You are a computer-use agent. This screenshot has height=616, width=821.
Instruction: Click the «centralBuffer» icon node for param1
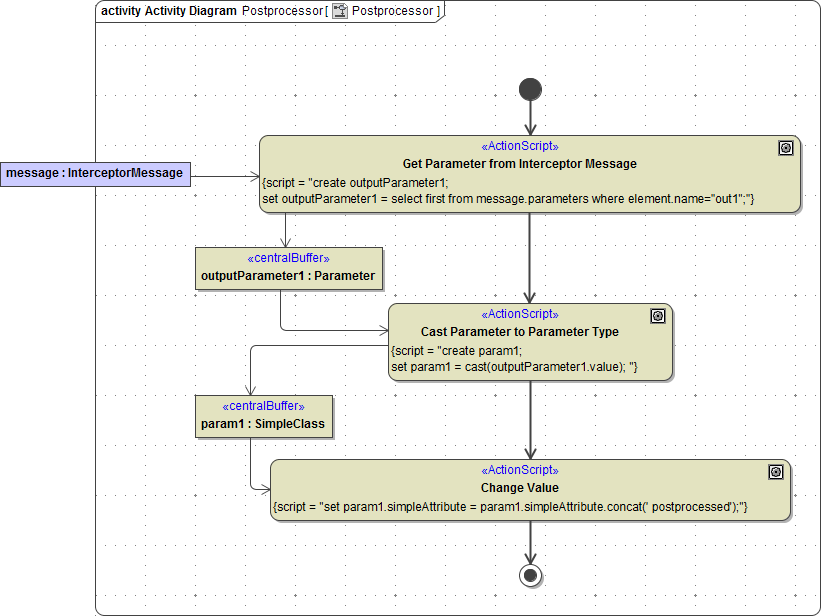tap(264, 415)
